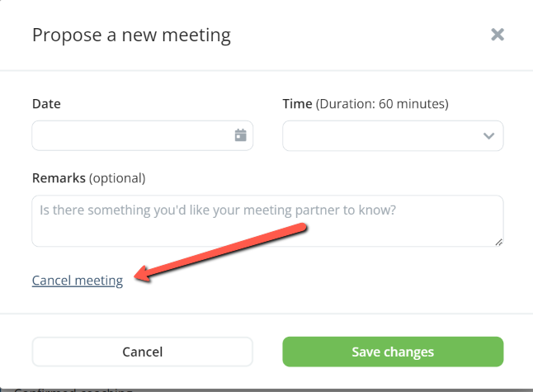Viewport: 533px width, 392px height.
Task: Open the calendar picker icon in Date field
Action: pyautogui.click(x=240, y=135)
